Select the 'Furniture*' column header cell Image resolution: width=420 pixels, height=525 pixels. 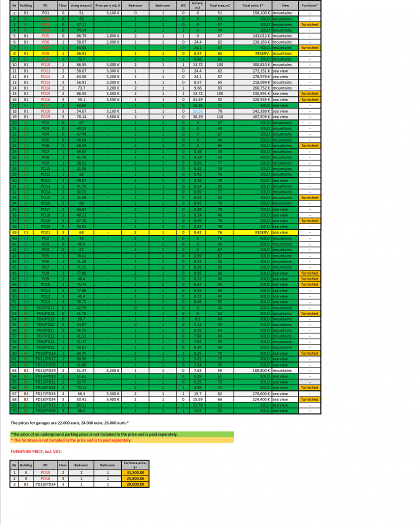(x=309, y=5)
